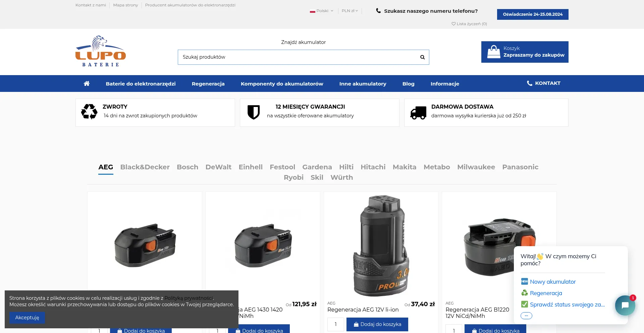
Task: Click the Polish flag icon
Action: pos(313,11)
